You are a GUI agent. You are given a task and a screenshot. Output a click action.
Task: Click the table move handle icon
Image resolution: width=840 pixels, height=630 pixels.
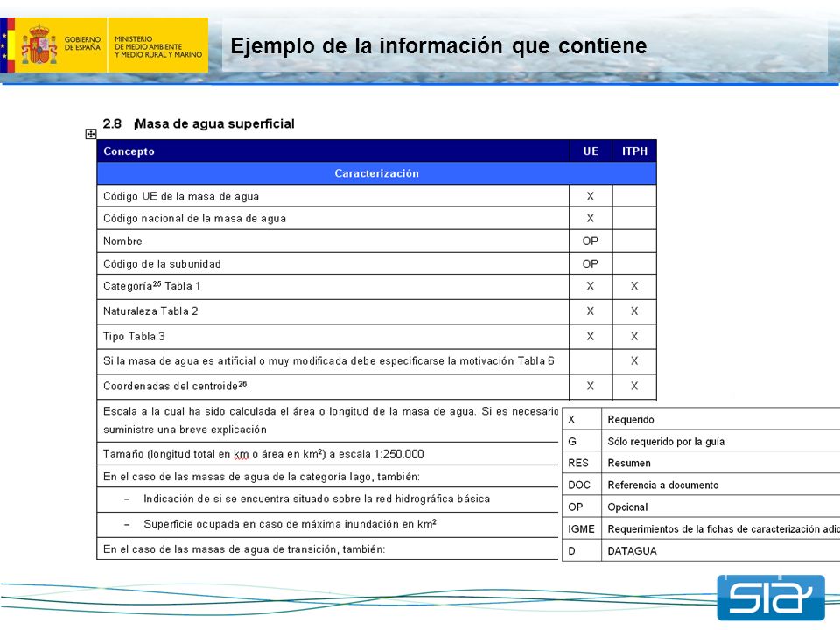click(90, 134)
